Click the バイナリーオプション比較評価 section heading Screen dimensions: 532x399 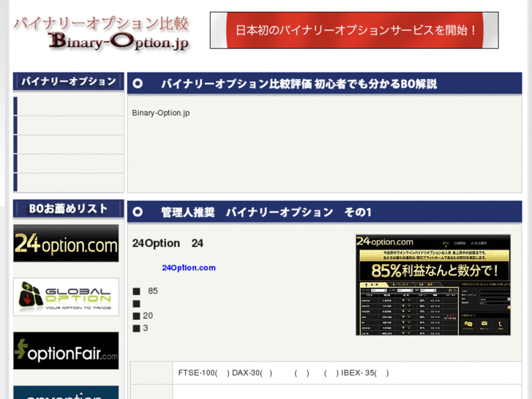coord(299,83)
